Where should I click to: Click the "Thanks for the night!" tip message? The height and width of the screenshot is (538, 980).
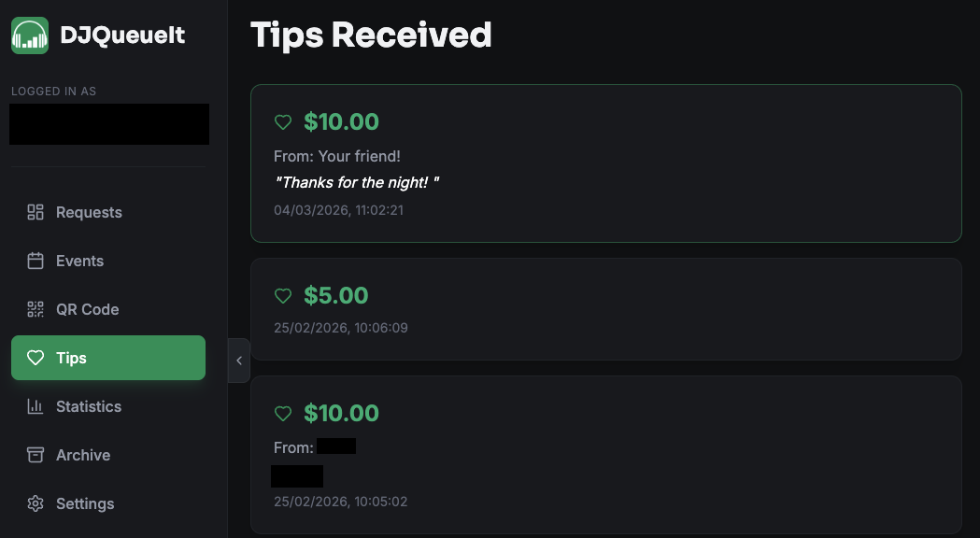coord(356,182)
